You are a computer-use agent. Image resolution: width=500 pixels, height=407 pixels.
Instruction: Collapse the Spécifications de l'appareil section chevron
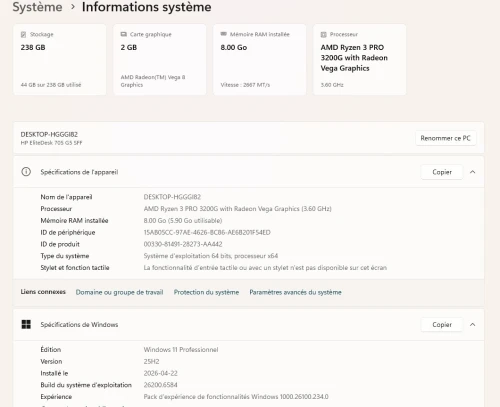(472, 172)
